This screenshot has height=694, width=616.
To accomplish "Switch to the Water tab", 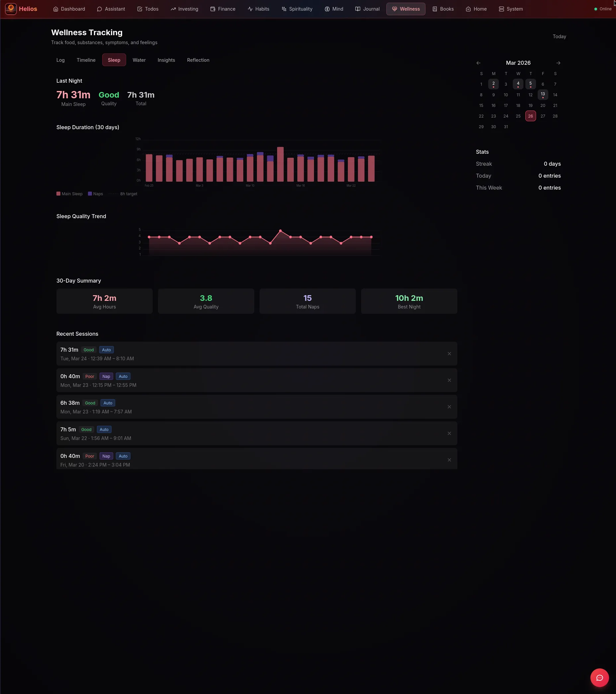I will [139, 60].
